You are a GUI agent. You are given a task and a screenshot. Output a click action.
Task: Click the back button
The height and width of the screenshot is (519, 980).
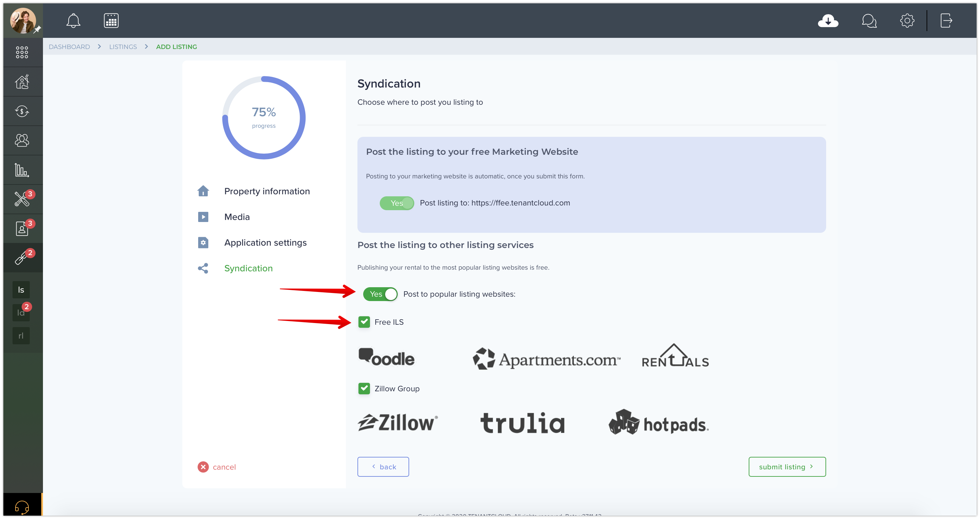[x=383, y=467]
